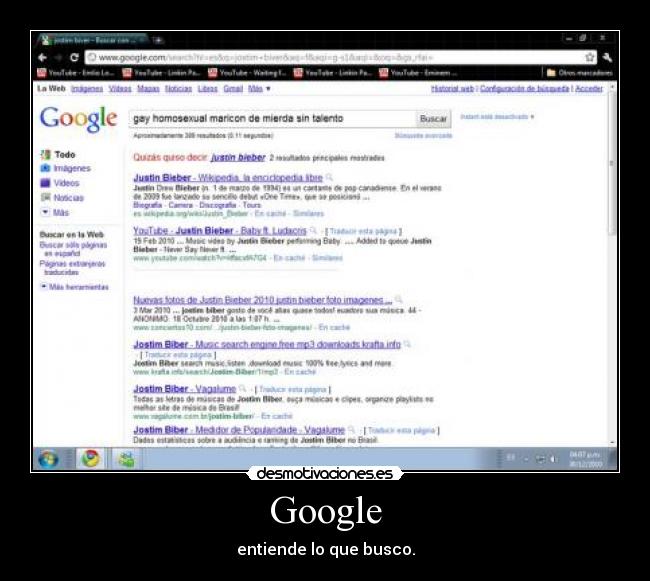650x581 pixels.
Task: Open Jostim Biber - Vagalume result
Action: [184, 389]
